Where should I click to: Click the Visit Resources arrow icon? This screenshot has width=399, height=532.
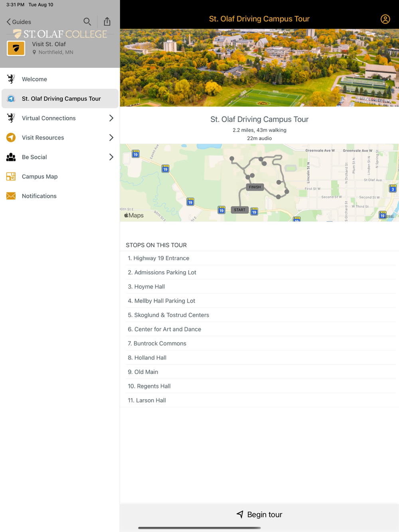(x=11, y=138)
